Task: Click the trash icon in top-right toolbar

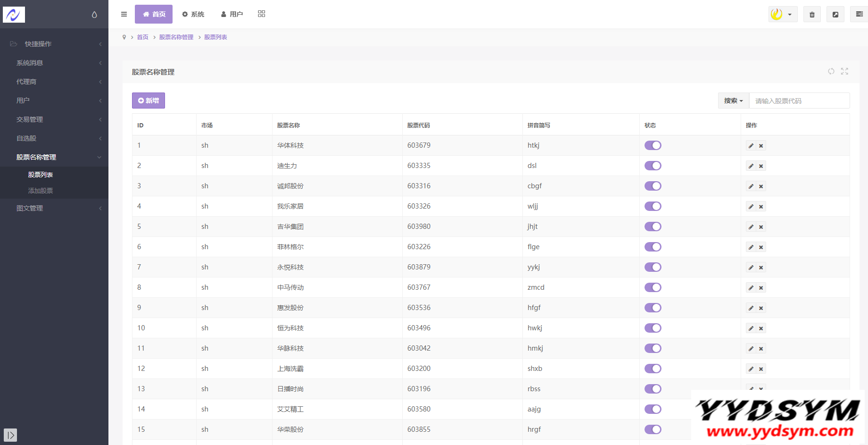Action: (812, 15)
